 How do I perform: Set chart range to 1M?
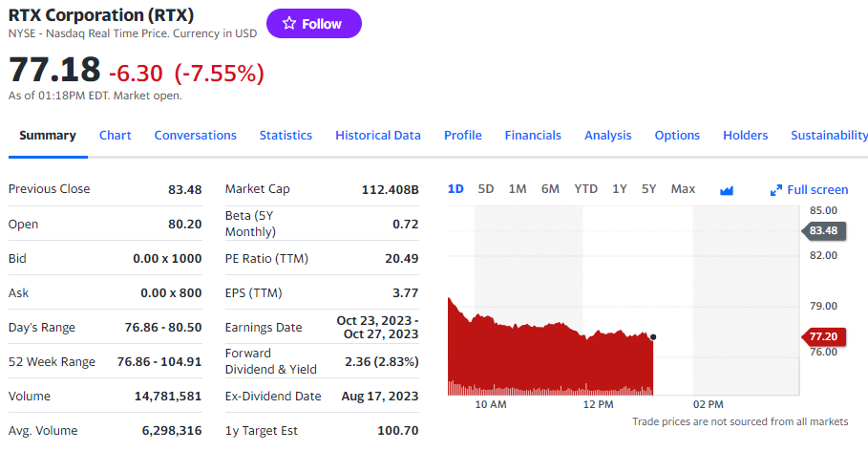[517, 188]
